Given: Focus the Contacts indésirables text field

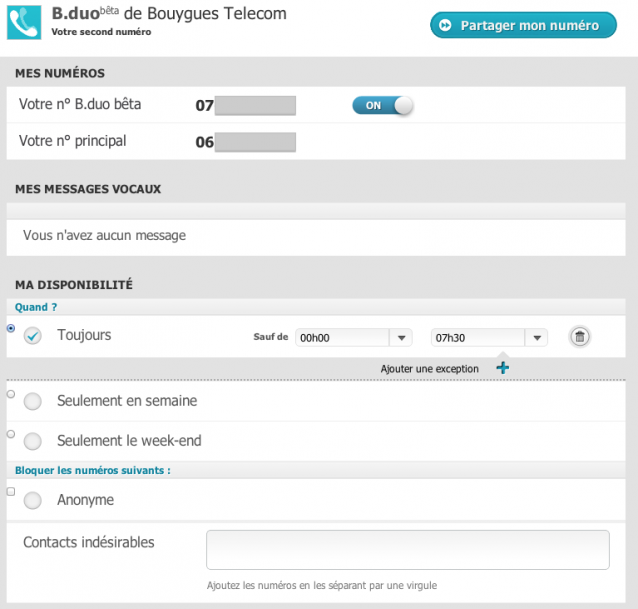Looking at the screenshot, I should pyautogui.click(x=408, y=550).
